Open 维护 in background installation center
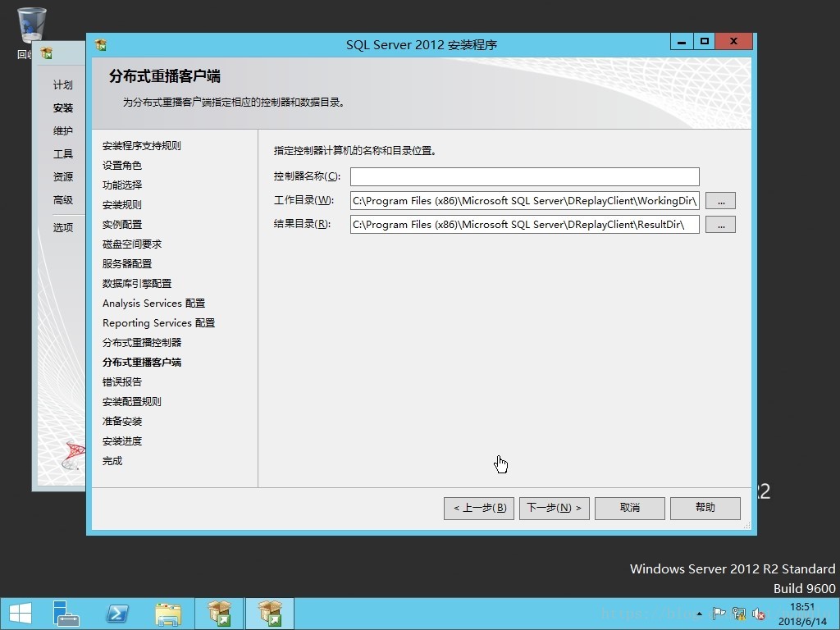This screenshot has height=630, width=840. pyautogui.click(x=62, y=131)
